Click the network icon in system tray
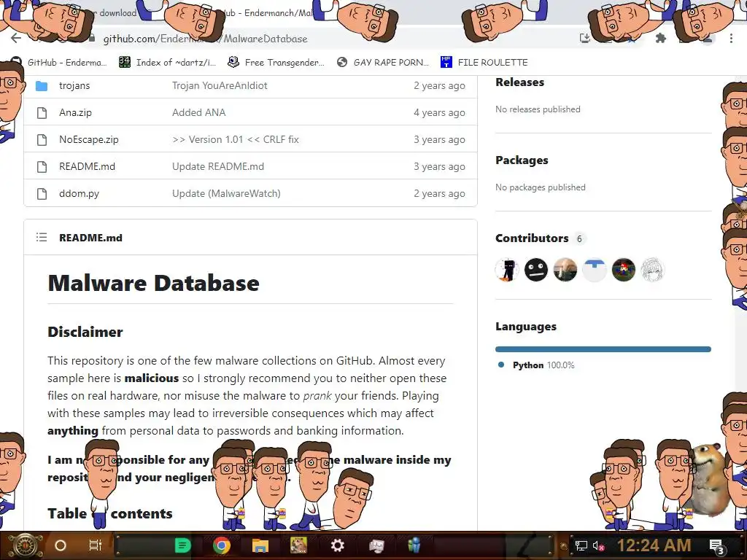This screenshot has width=747, height=560. tap(581, 545)
